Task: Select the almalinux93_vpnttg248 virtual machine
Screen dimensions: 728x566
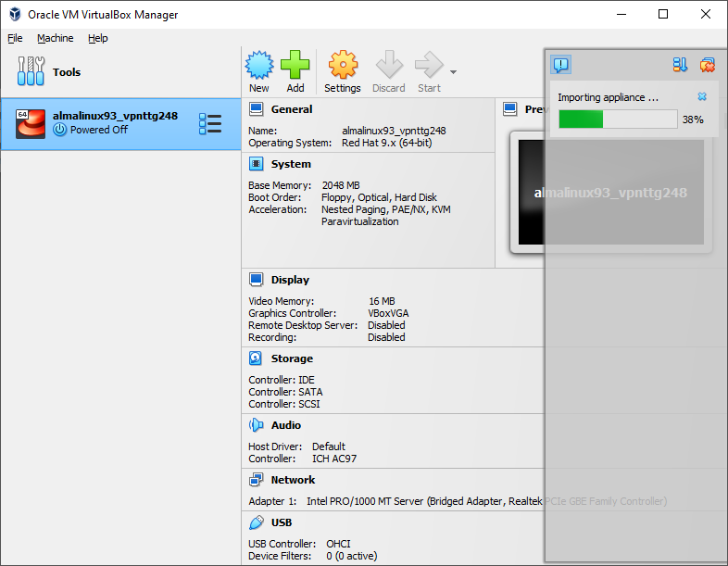Action: [120, 124]
